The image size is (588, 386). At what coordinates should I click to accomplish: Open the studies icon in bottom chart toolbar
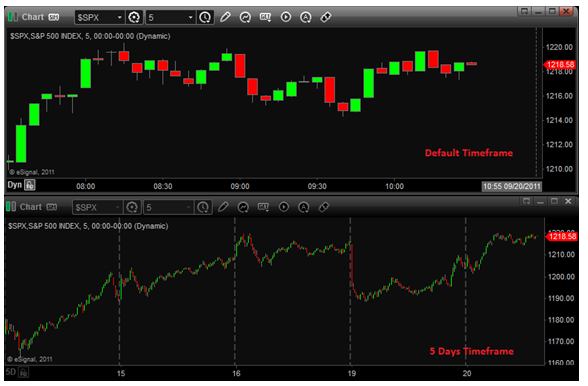(243, 207)
